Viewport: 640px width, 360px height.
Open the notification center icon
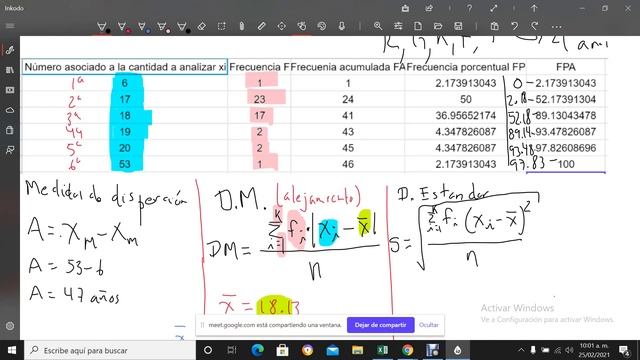(x=624, y=350)
